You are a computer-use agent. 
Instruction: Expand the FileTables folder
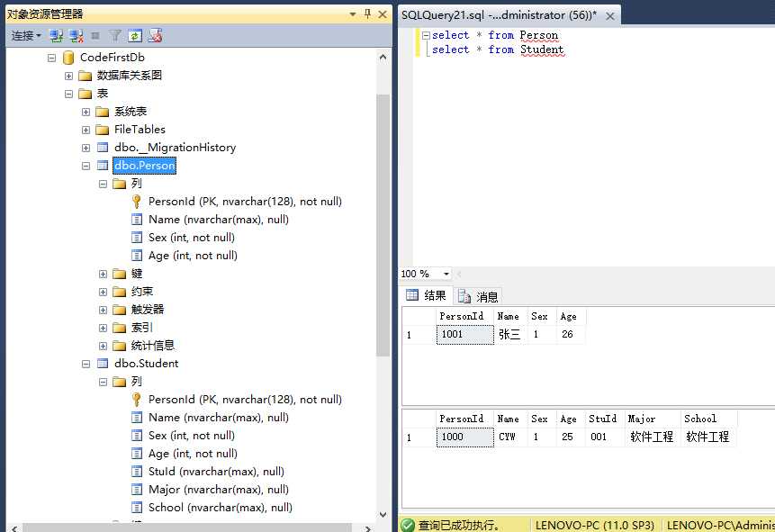86,130
